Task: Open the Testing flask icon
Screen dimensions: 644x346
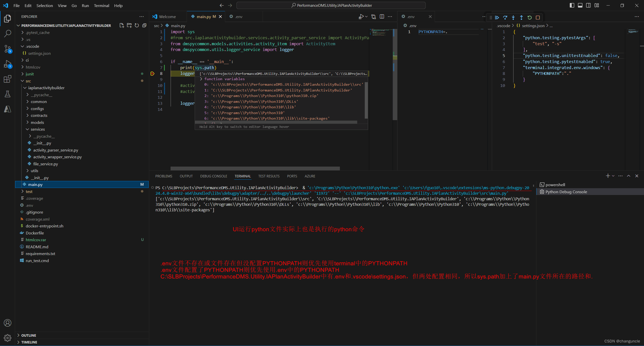Action: pos(8,94)
